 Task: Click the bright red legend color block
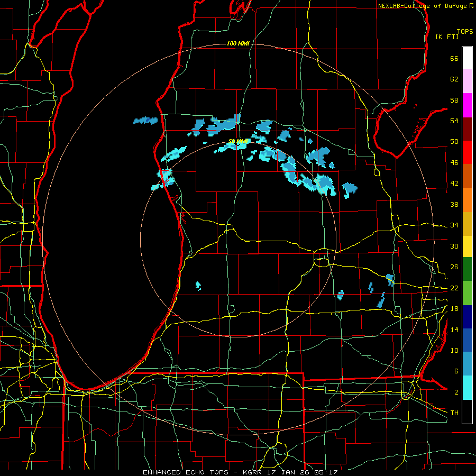coord(467,152)
